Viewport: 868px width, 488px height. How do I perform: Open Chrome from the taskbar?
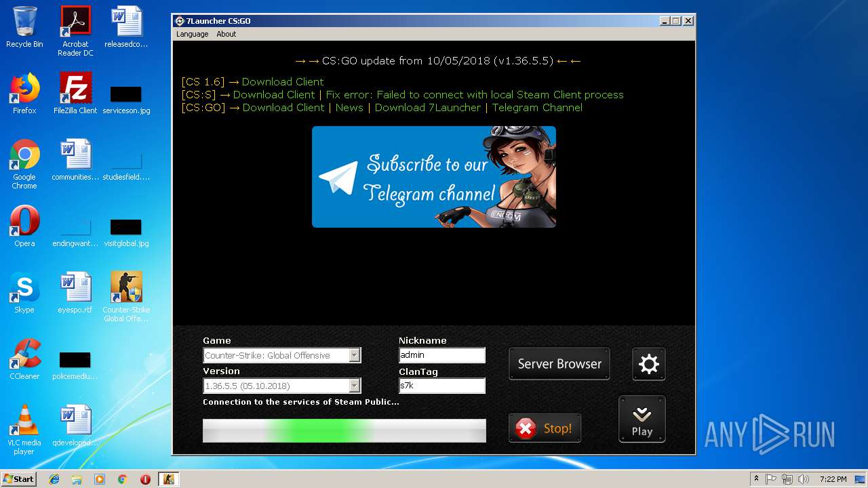tap(122, 479)
